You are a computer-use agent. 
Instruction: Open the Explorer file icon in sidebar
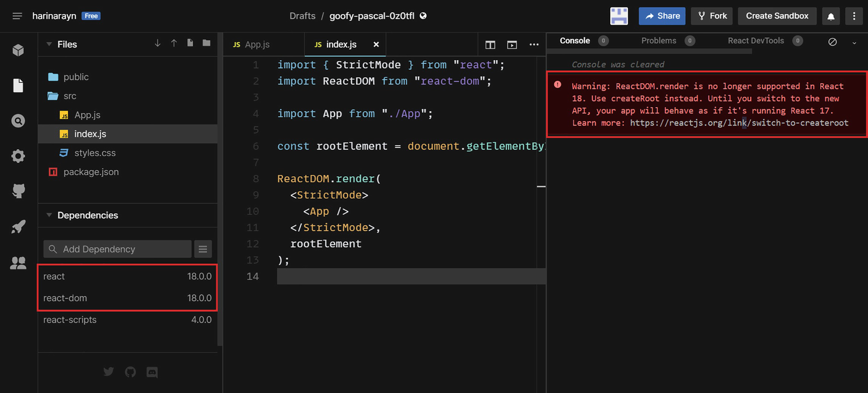(x=18, y=85)
